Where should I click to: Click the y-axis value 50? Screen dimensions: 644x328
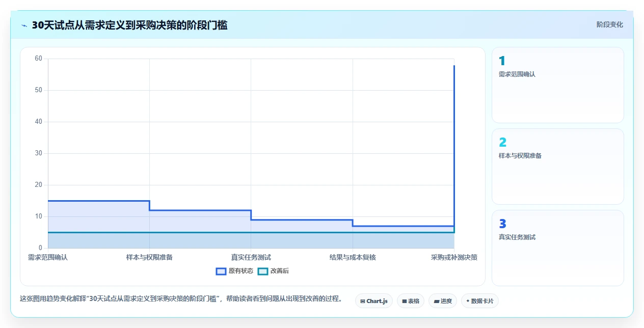pos(38,90)
